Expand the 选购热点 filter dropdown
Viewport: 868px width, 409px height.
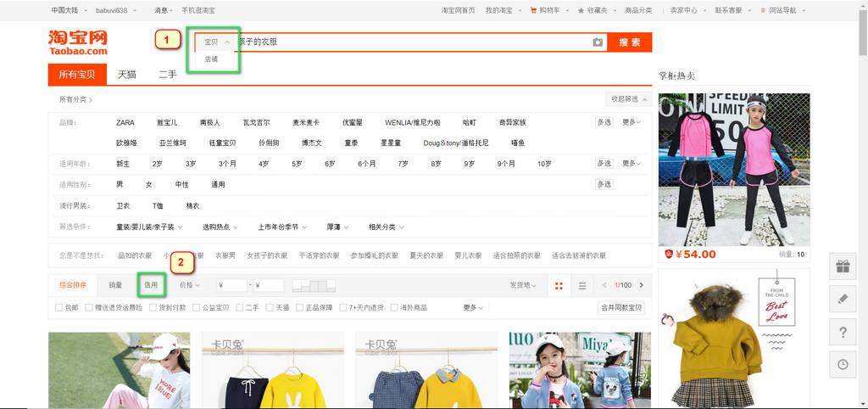click(220, 227)
